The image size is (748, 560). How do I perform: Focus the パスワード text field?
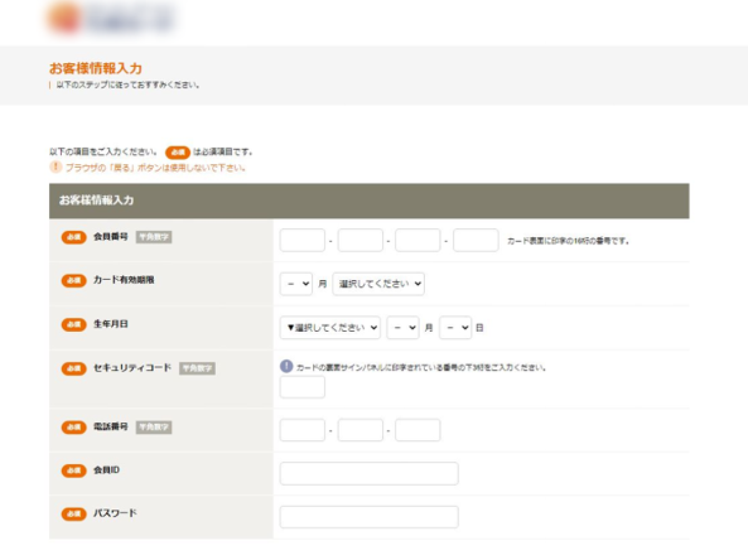[369, 517]
